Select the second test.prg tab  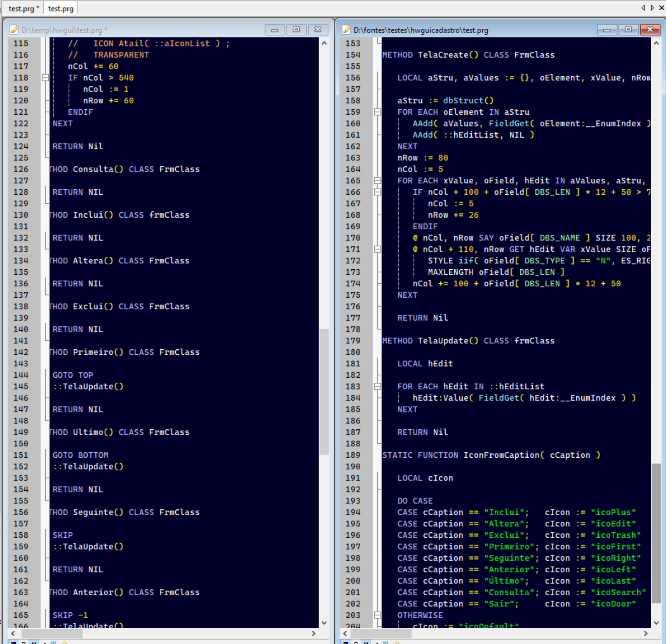click(x=61, y=8)
